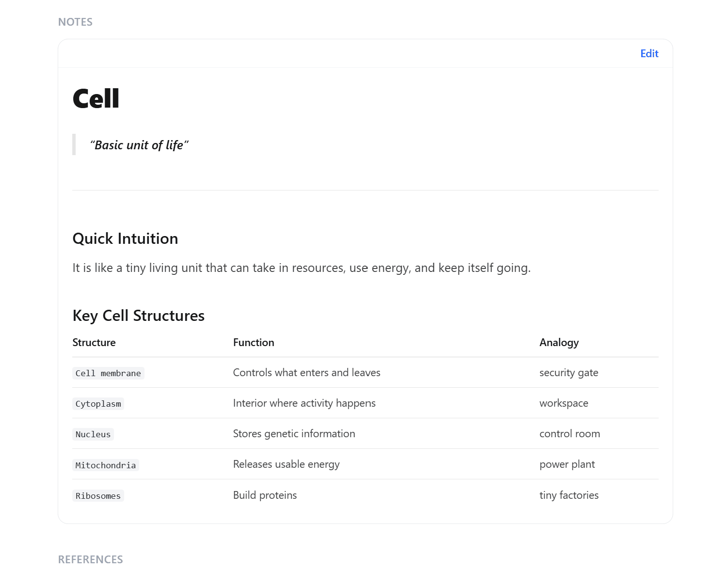Click the REFERENCES section label
728x571 pixels.
90,559
